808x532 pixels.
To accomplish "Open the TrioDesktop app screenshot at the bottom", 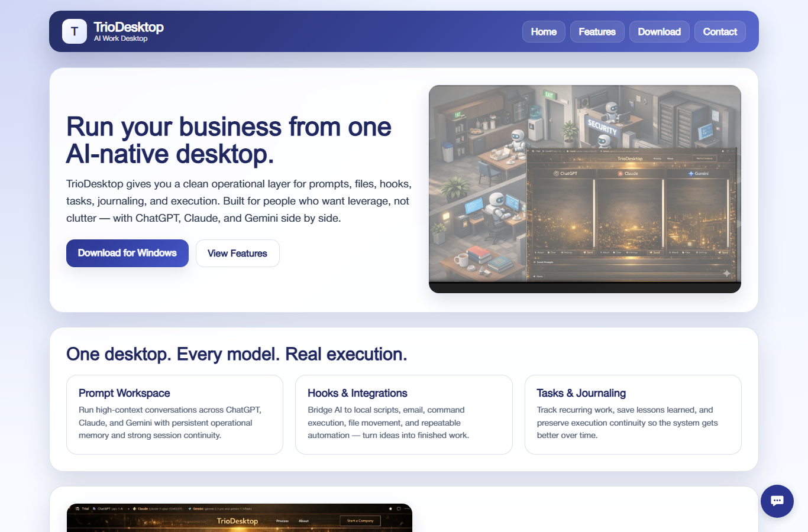I will 240,518.
